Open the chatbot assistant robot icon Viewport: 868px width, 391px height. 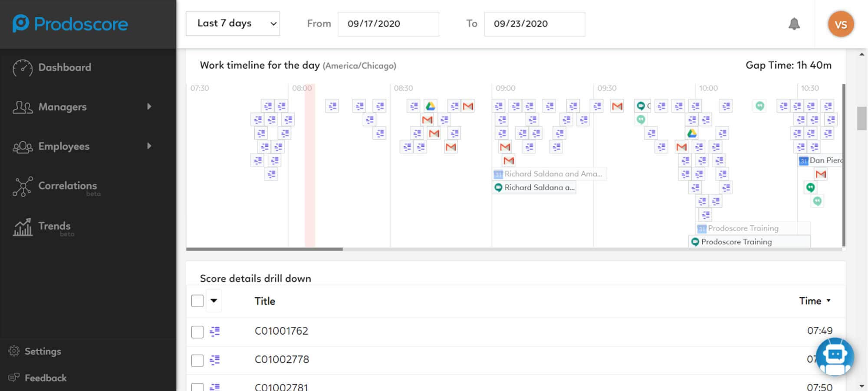click(835, 356)
